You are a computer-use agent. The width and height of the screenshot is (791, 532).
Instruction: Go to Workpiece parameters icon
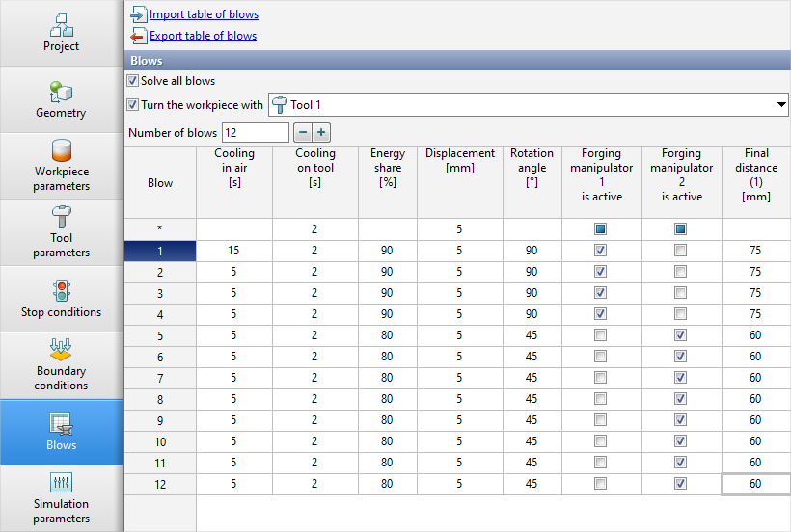(x=62, y=151)
